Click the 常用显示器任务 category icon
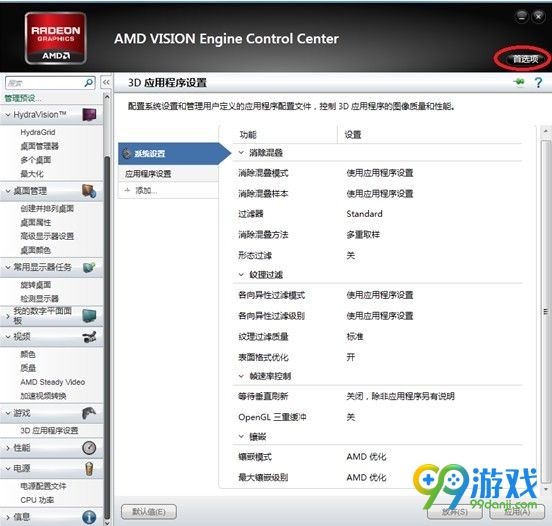Viewport: 552px width, 526px height. 89,268
